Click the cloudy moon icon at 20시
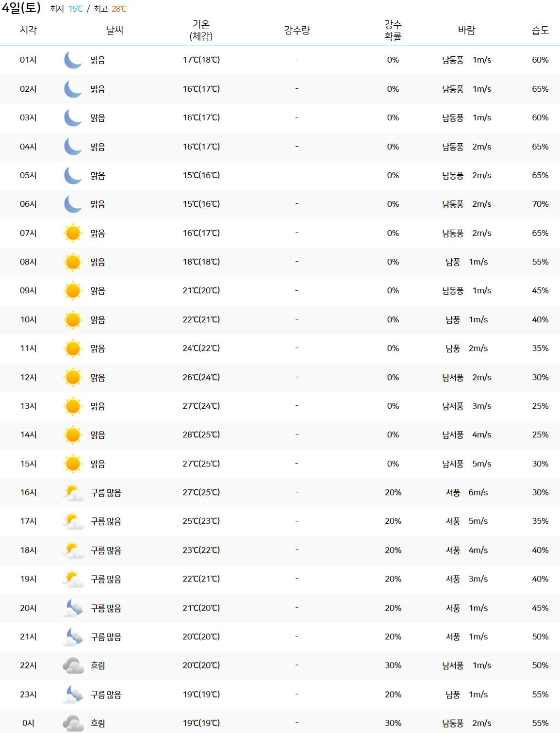Image resolution: width=560 pixels, height=733 pixels. click(73, 608)
